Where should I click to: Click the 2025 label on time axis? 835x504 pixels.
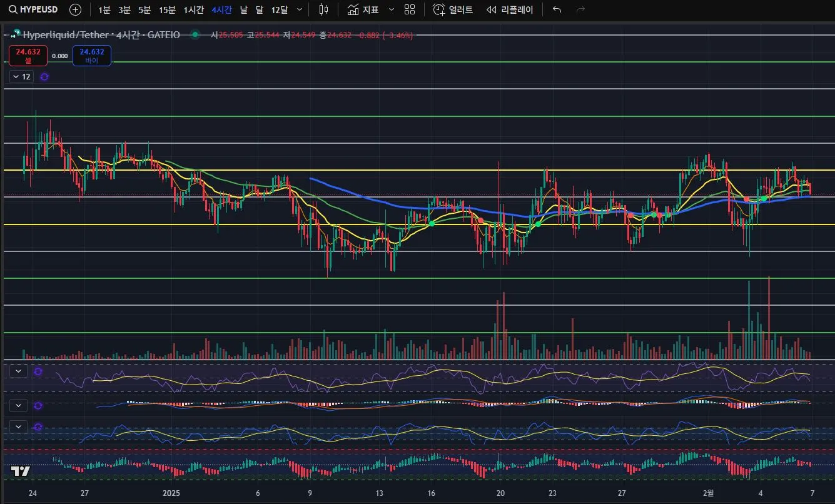pyautogui.click(x=171, y=493)
